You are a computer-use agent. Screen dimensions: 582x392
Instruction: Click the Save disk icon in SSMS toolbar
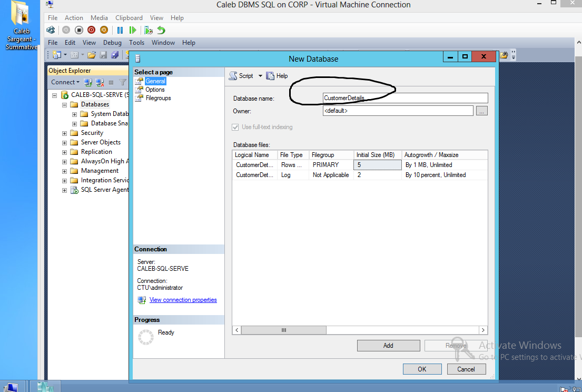pos(103,55)
